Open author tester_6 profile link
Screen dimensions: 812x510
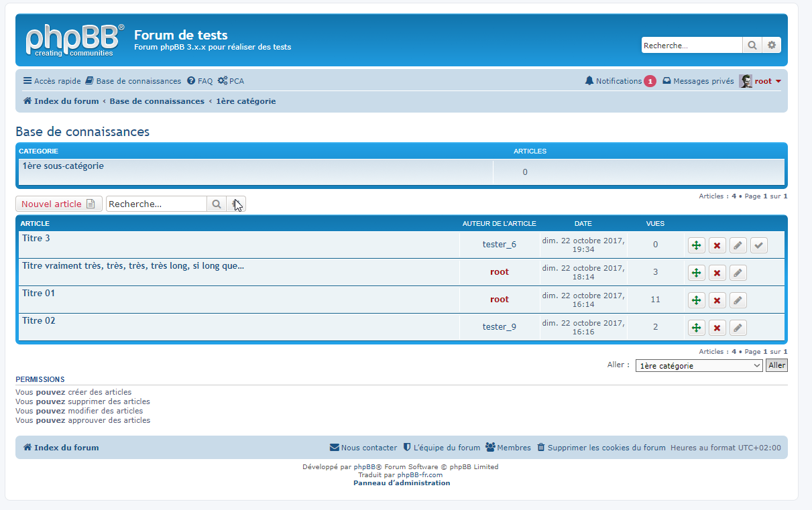(x=499, y=245)
